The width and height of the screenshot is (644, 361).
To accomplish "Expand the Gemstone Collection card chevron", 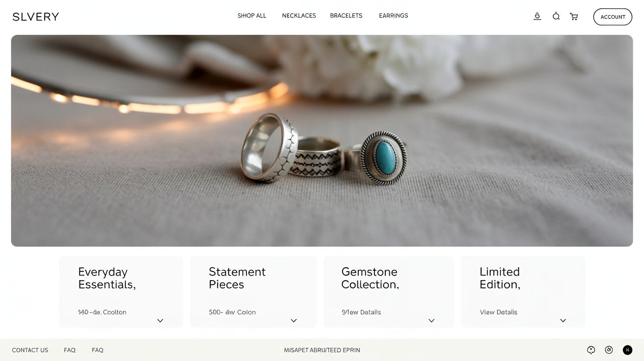I will pyautogui.click(x=431, y=321).
